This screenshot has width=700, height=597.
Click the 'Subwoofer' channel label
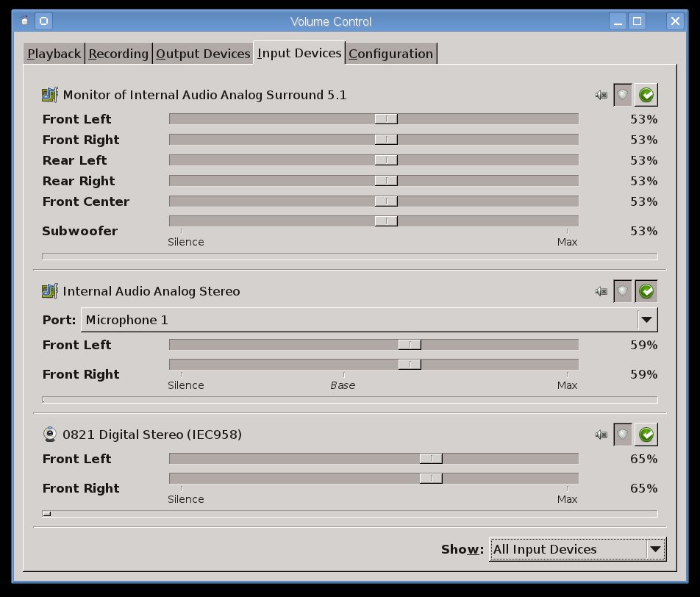(x=80, y=231)
